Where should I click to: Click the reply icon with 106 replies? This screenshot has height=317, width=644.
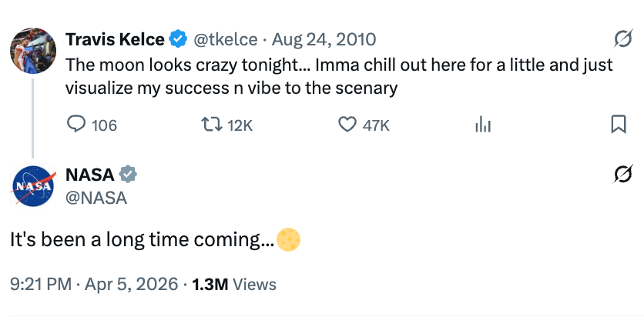click(78, 125)
